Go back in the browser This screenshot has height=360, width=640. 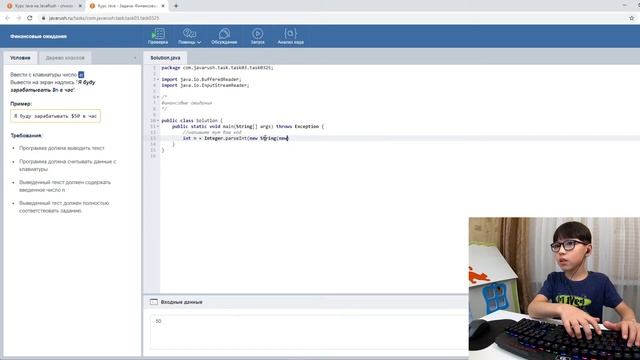[x=7, y=18]
